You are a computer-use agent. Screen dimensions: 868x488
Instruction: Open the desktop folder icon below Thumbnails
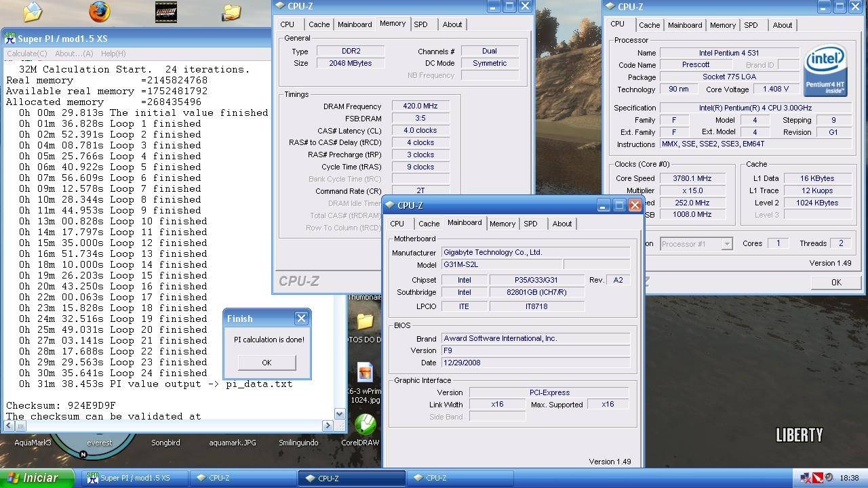(x=365, y=321)
